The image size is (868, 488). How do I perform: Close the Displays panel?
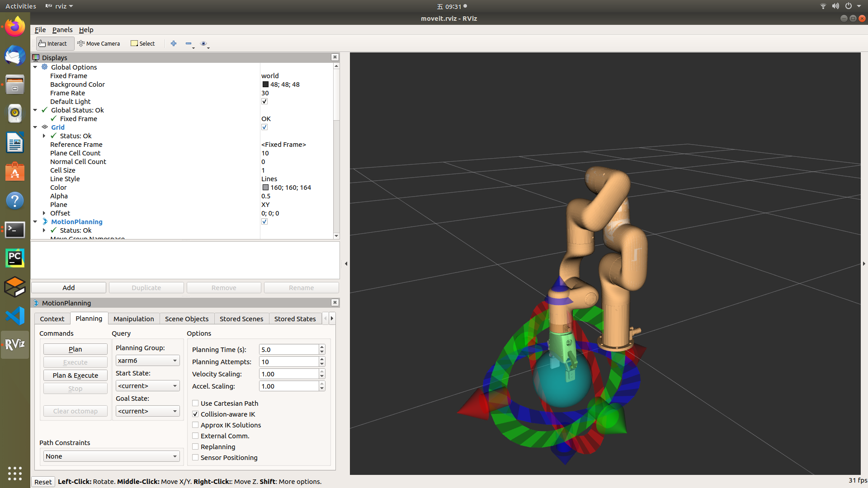click(x=335, y=57)
